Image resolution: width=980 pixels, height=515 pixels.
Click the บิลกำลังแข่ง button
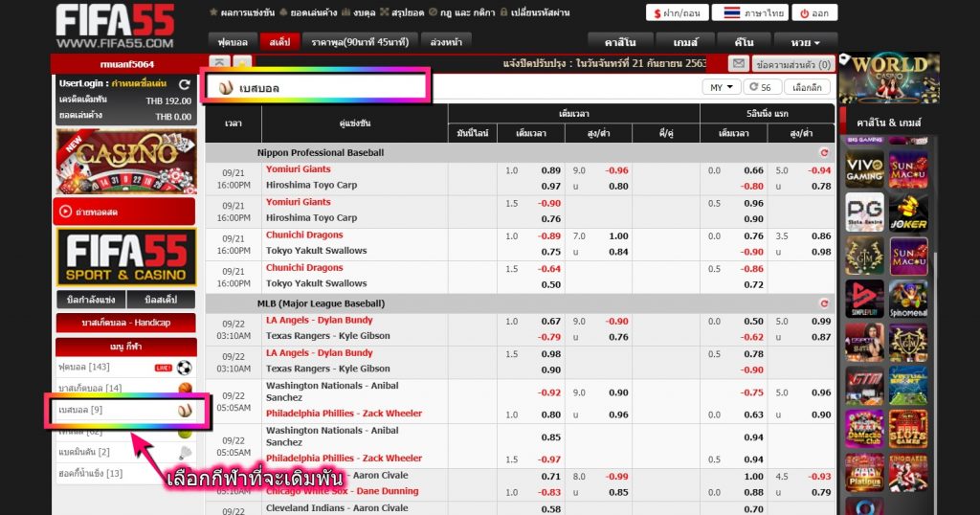(91, 300)
